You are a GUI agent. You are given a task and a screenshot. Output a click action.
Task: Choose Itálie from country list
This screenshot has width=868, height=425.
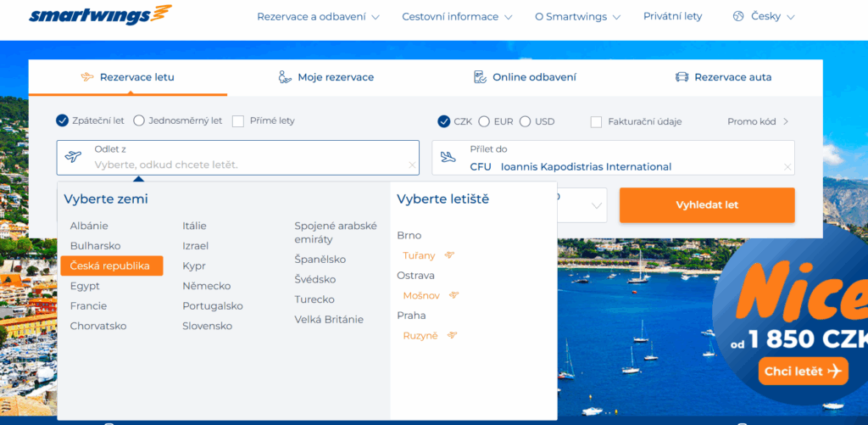point(194,226)
